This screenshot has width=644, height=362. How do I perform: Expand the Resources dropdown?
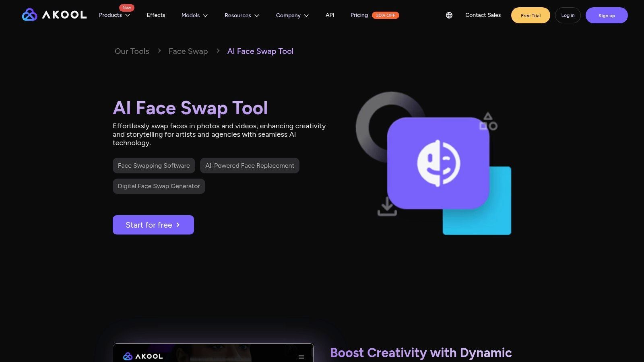coord(242,15)
